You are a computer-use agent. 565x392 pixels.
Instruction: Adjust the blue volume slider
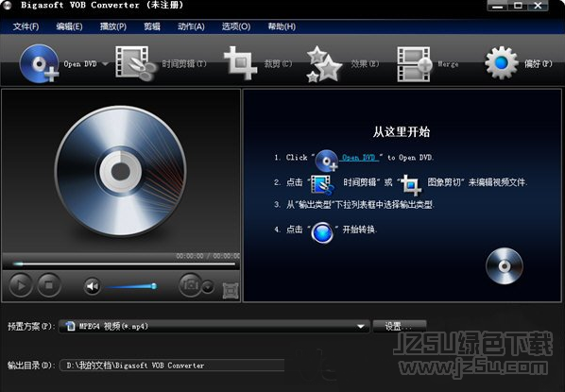(x=131, y=287)
